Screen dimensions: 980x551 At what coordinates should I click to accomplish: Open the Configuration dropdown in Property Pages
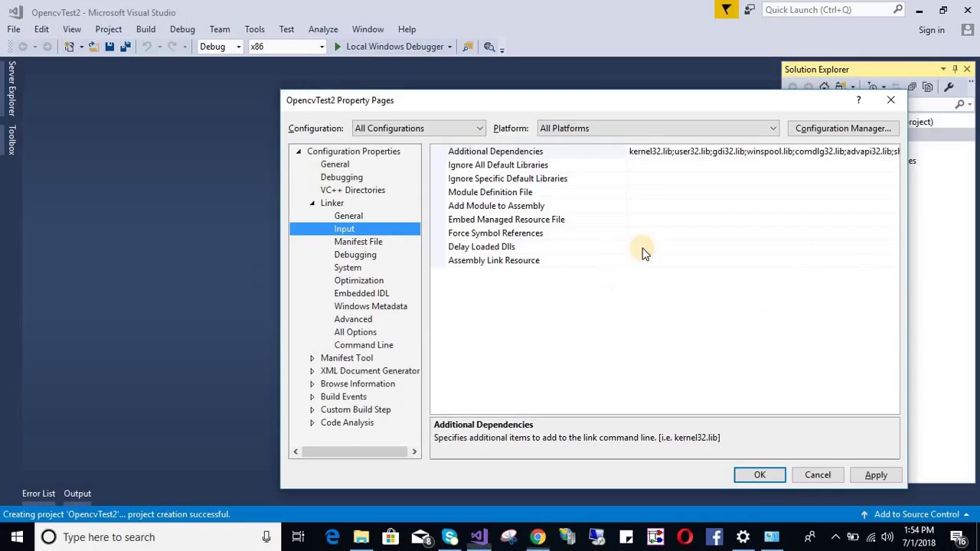(419, 129)
